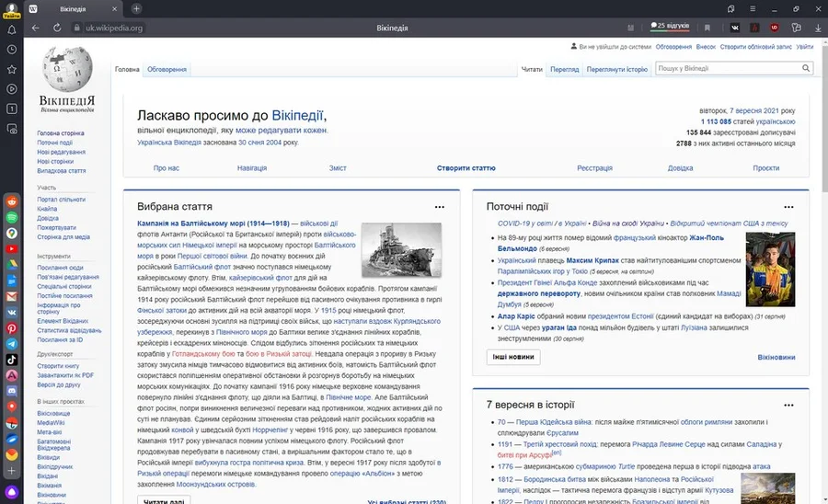
Task: Open Google Docs sidebar shortcut
Action: point(12,281)
